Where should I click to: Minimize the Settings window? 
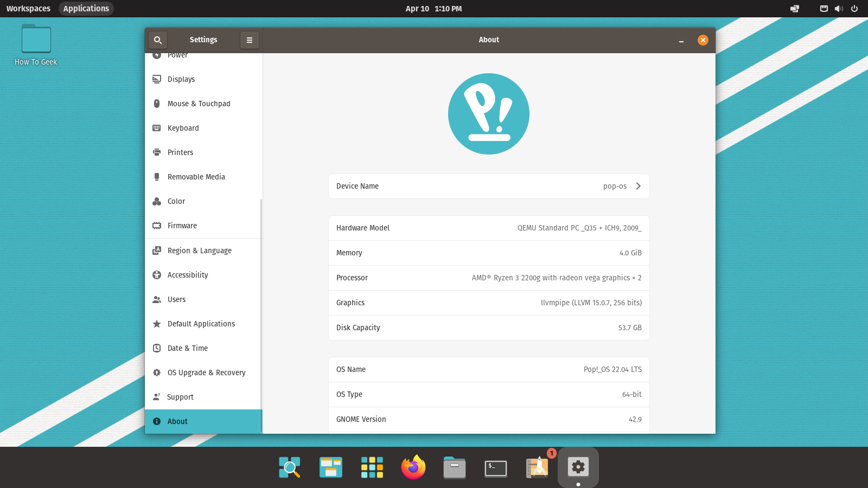[x=681, y=40]
